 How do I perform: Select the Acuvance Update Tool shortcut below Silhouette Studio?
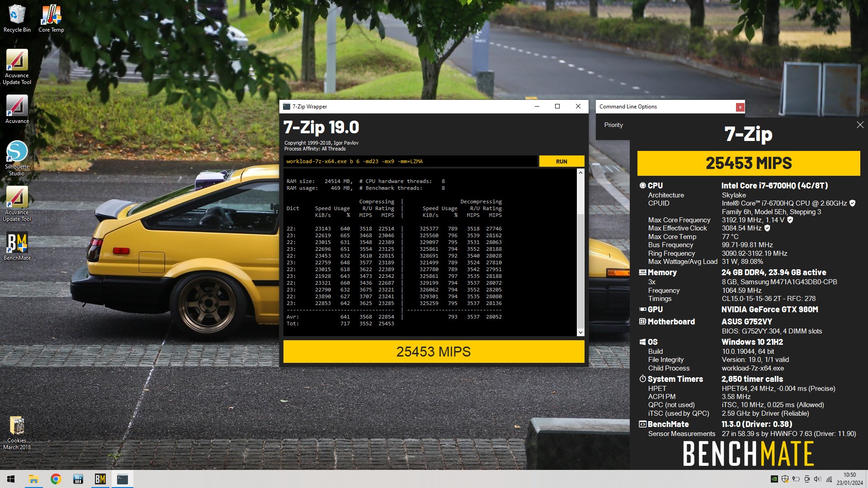click(17, 204)
